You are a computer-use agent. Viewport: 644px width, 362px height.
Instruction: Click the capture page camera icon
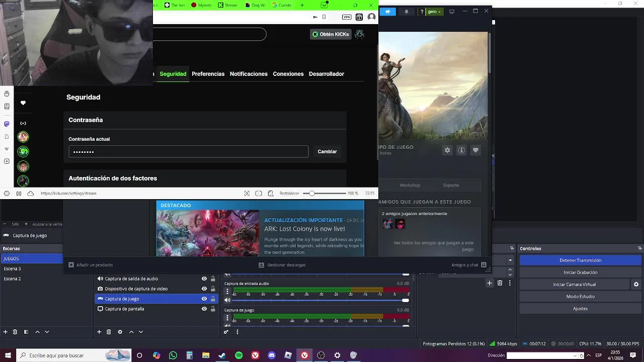tap(247, 194)
